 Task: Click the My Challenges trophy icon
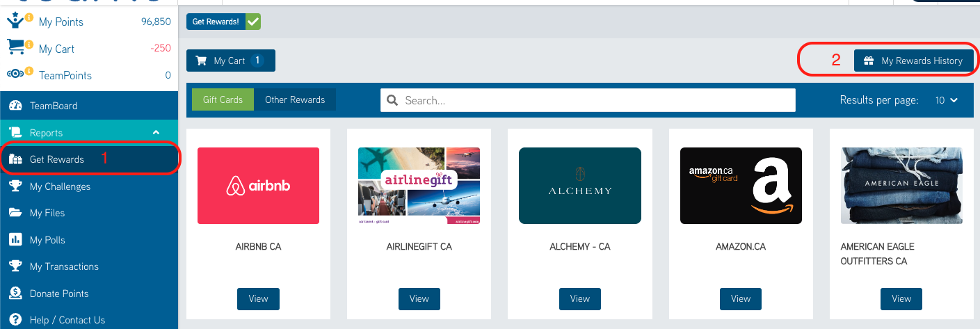(15, 186)
